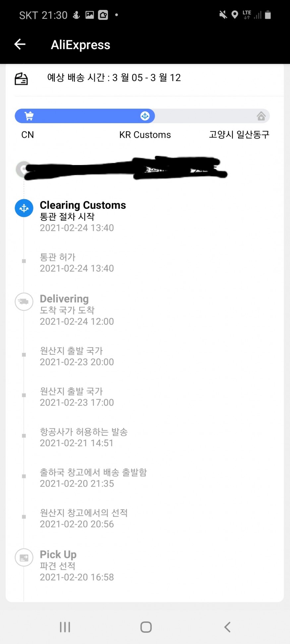Viewport: 290px width, 644px height.
Task: Tap the Delivering truck icon in timeline
Action: [x=24, y=301]
